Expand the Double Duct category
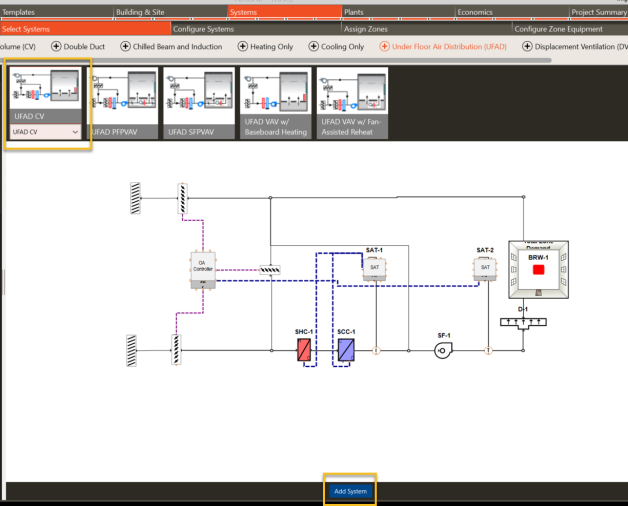The width and height of the screenshot is (628, 506). [78, 46]
